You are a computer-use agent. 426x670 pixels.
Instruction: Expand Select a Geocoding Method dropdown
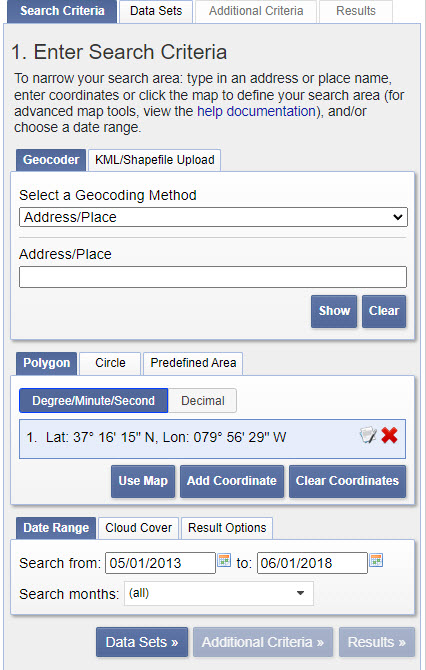pos(213,217)
